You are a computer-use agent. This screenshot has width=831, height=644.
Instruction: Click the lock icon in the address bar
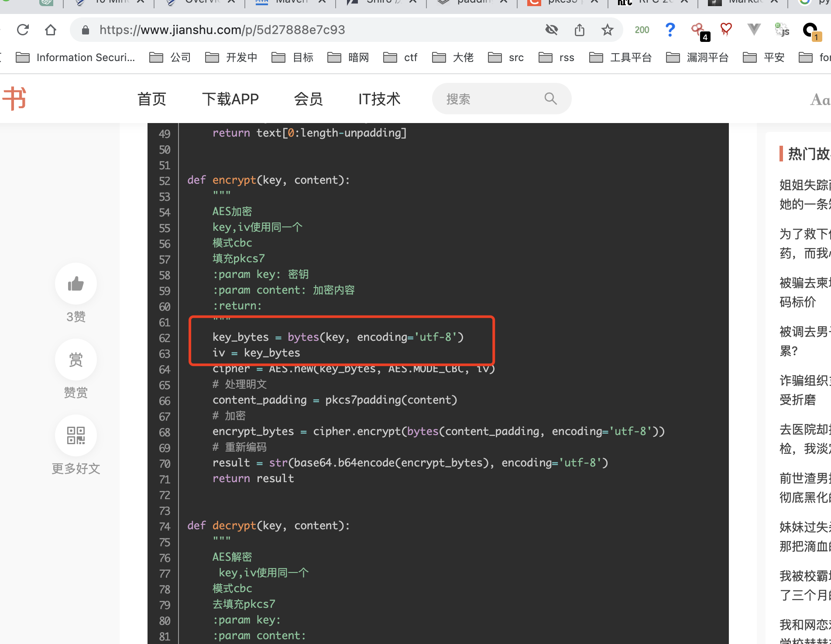point(86,30)
